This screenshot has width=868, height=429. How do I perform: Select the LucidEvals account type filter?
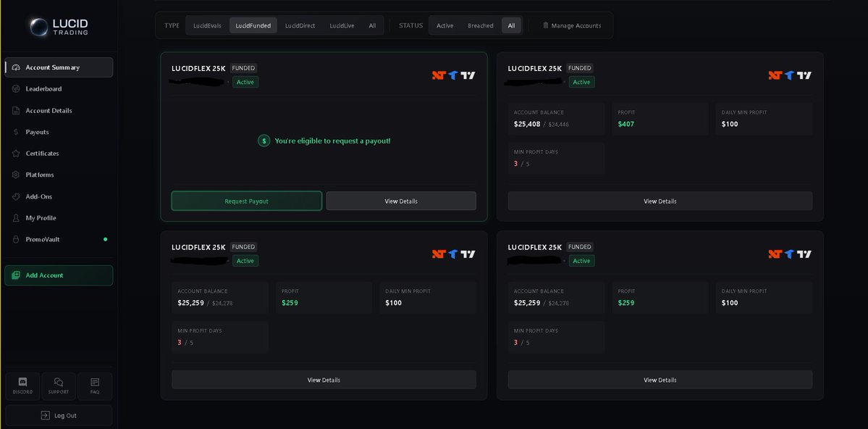point(206,25)
